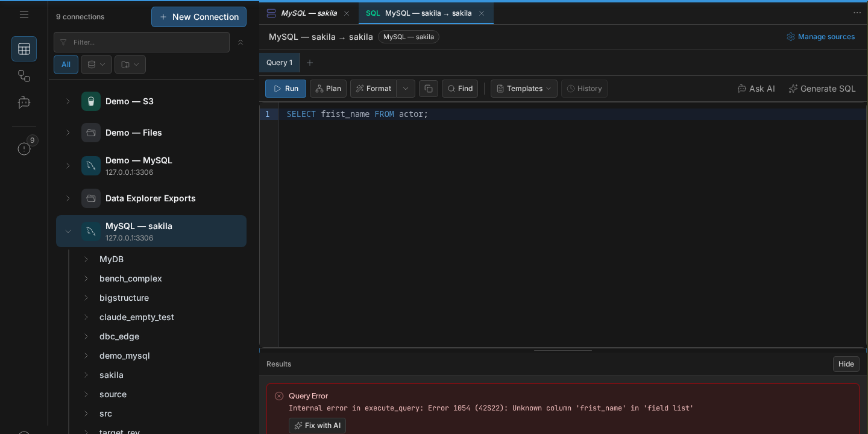
Task: Open the Find button
Action: [460, 89]
